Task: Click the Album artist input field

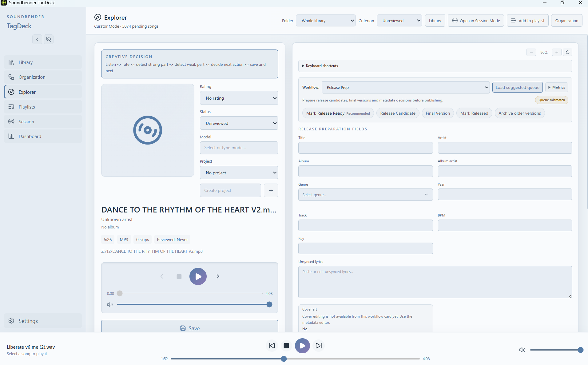Action: point(505,171)
